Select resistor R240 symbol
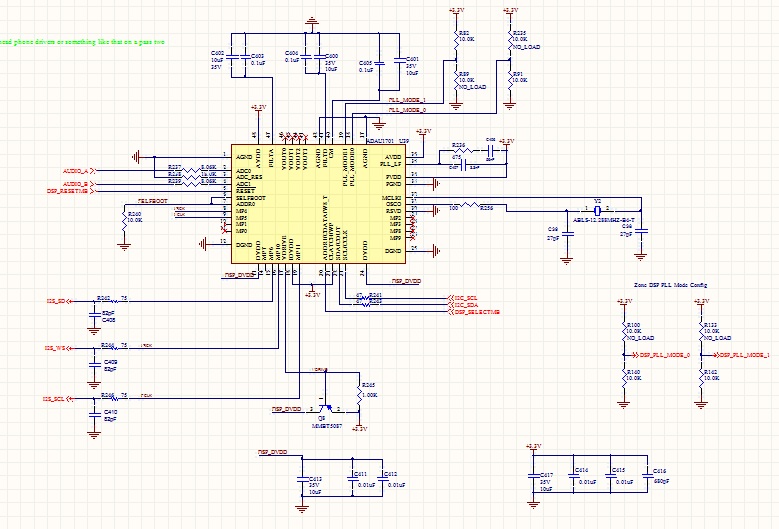779x529 pixels. tap(124, 220)
